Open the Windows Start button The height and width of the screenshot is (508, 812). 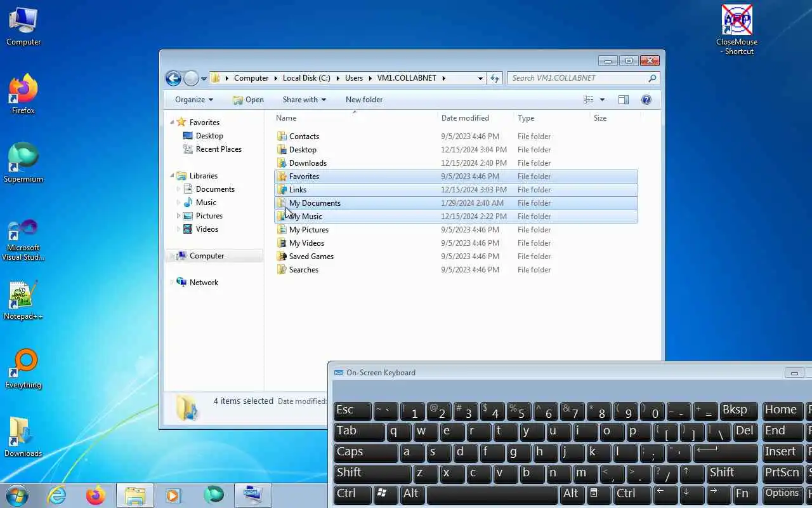17,495
